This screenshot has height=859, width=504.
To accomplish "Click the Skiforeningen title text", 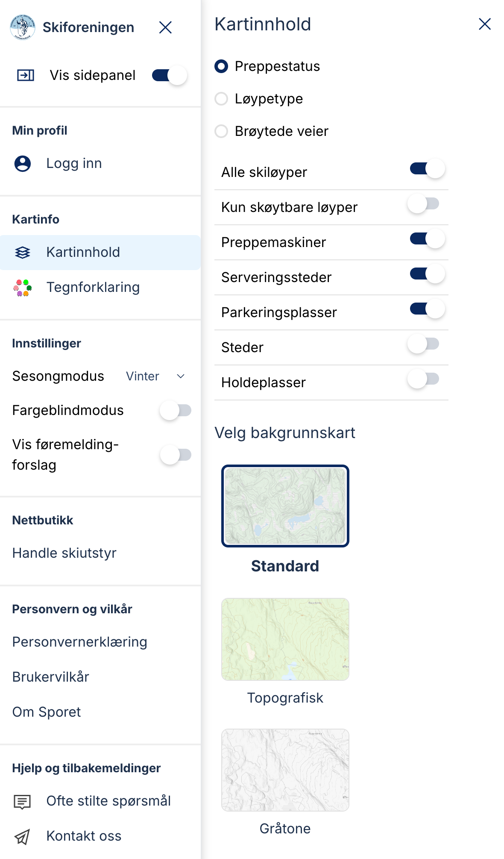I will pyautogui.click(x=88, y=27).
